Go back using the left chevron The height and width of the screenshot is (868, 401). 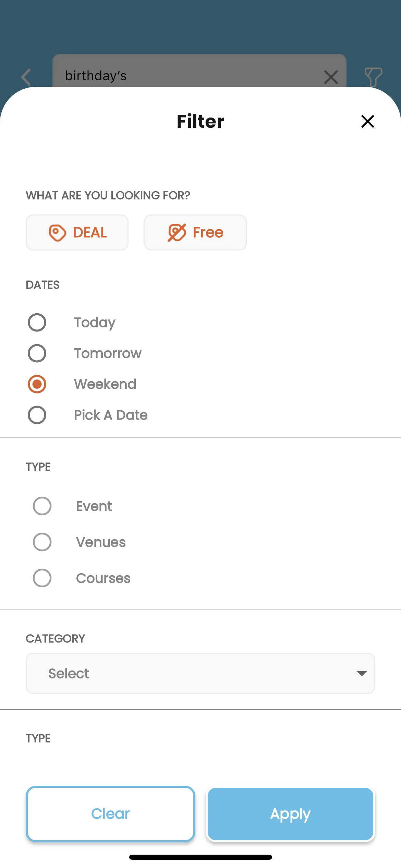[x=26, y=77]
